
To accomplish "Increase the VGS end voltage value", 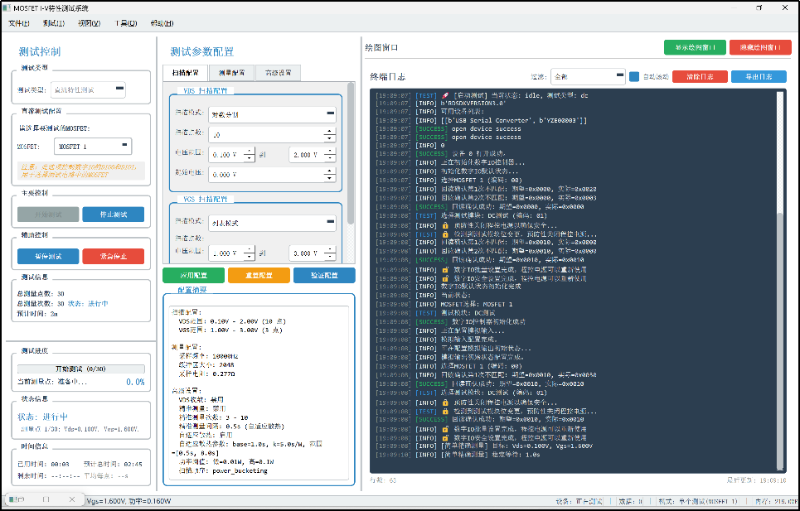I will coord(330,249).
